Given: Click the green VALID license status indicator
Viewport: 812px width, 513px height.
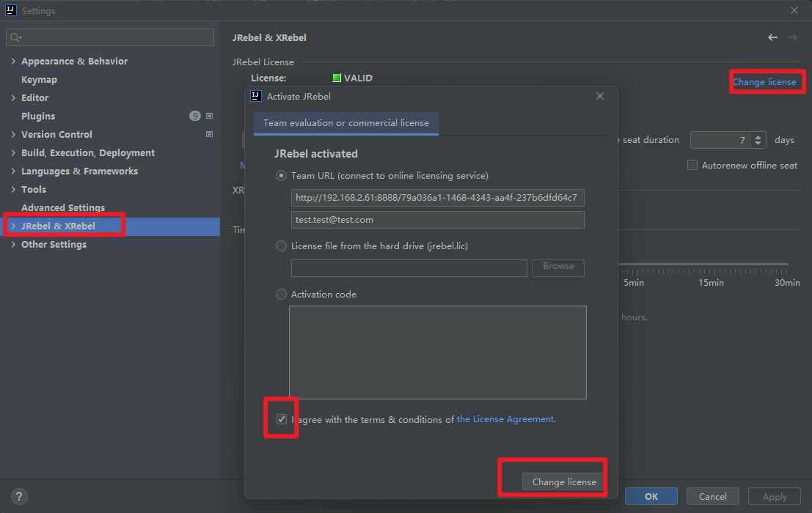Looking at the screenshot, I should tap(337, 78).
